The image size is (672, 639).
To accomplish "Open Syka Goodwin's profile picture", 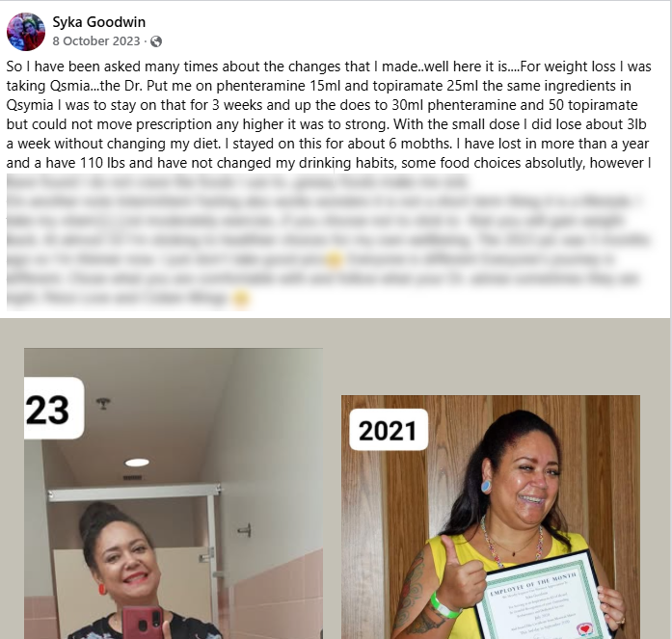I will click(x=26, y=32).
